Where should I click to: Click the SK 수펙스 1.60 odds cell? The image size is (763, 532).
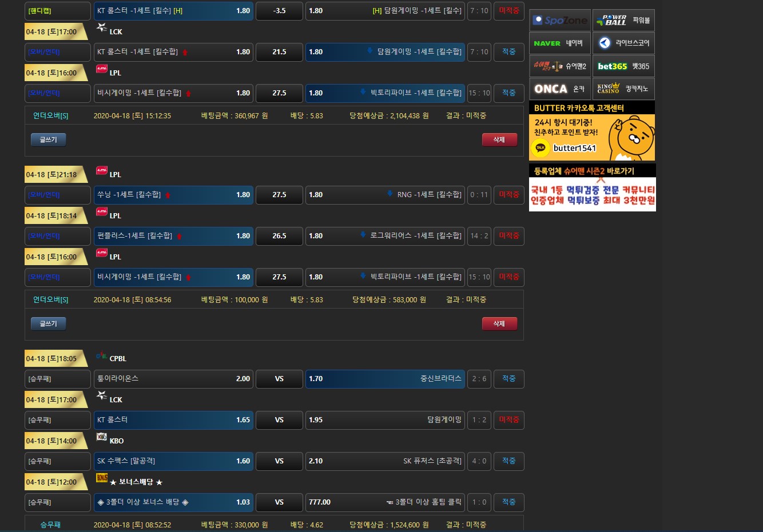click(x=173, y=461)
